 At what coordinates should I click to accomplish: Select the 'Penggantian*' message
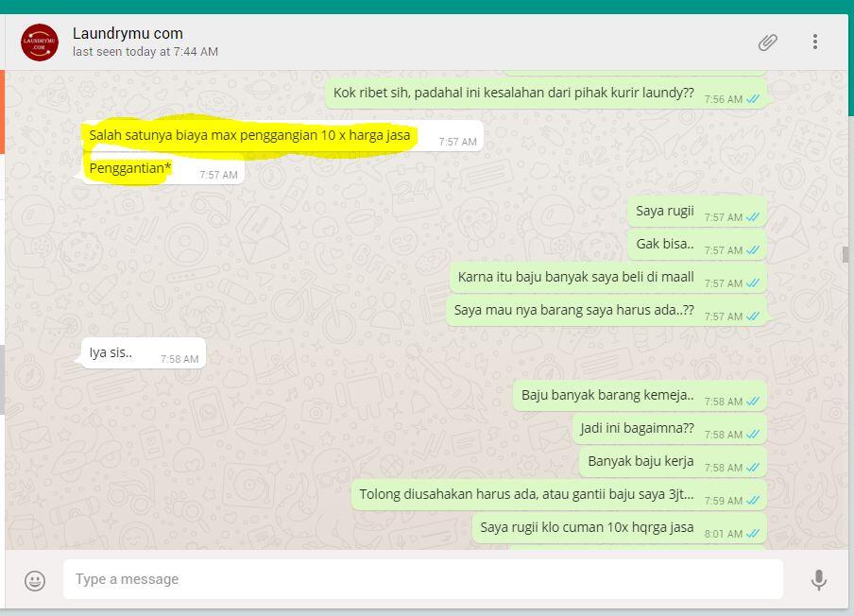[x=162, y=169]
